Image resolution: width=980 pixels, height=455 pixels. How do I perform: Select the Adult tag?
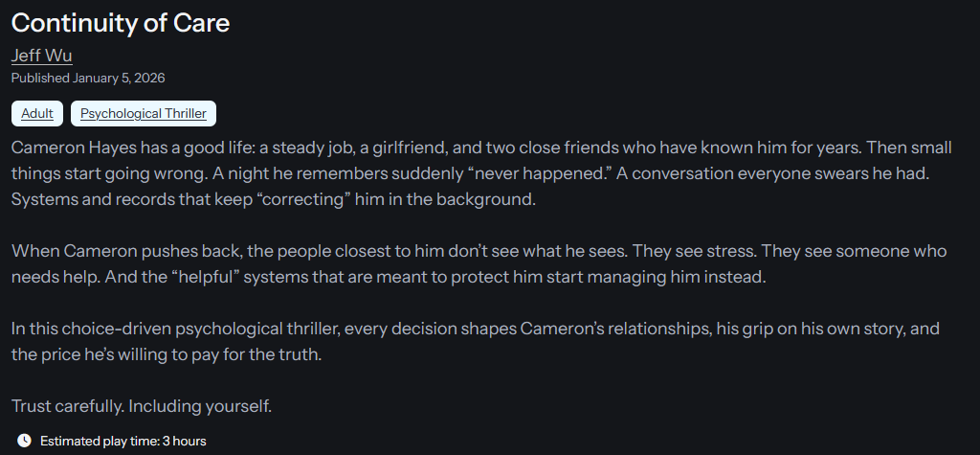click(37, 113)
